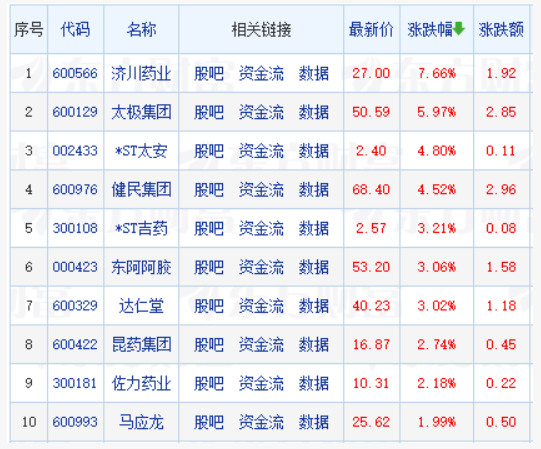Image resolution: width=541 pixels, height=449 pixels.
Task: Open 数据 link for 健民集团
Action: click(x=313, y=189)
